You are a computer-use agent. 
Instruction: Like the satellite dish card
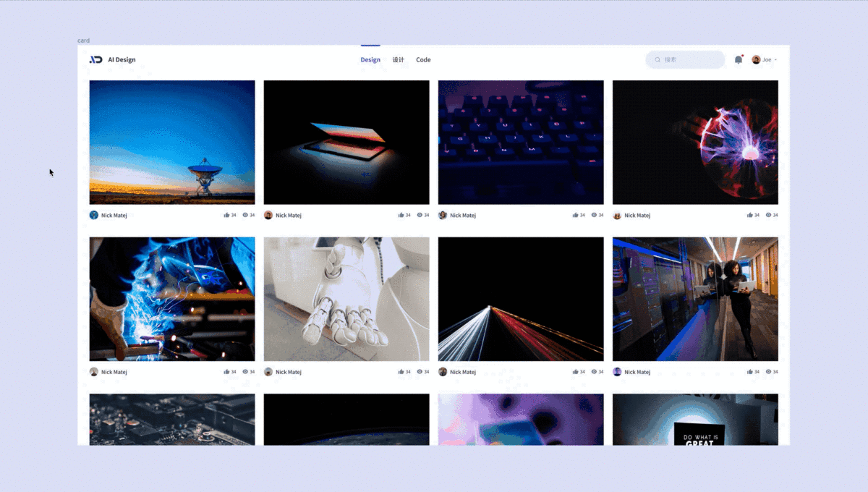[226, 215]
